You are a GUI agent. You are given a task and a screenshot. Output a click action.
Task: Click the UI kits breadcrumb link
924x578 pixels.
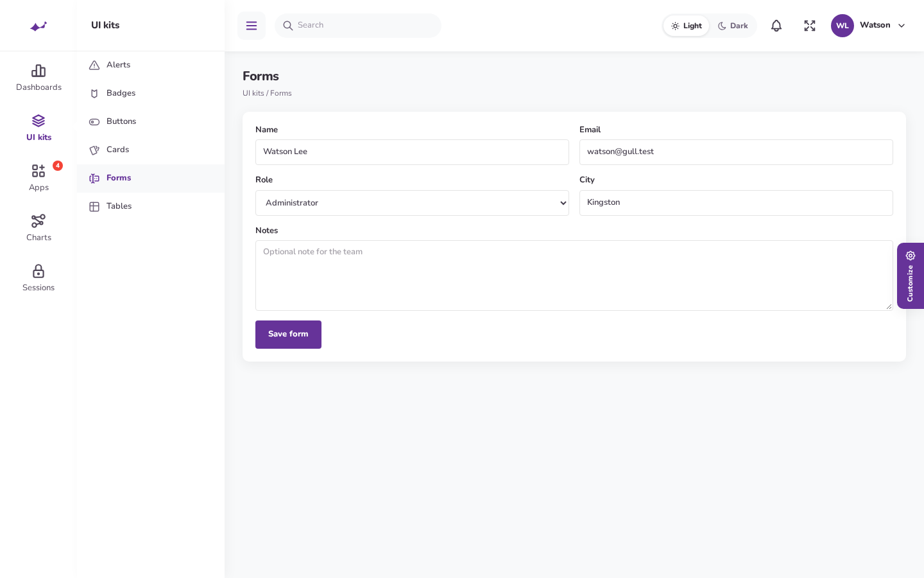point(253,93)
